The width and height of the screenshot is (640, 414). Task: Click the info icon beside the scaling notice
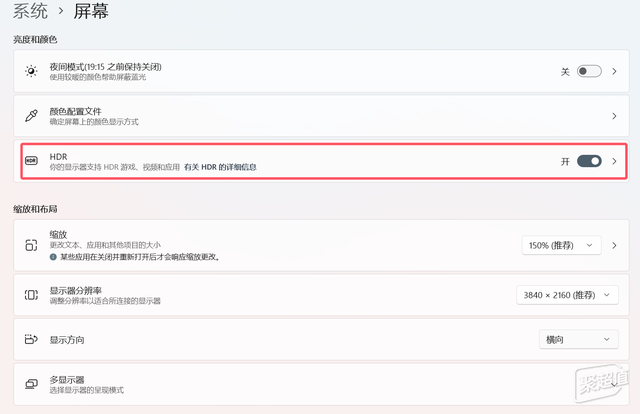click(x=53, y=257)
